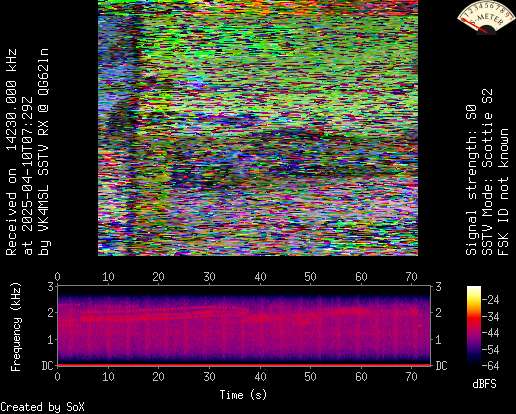Image resolution: width=516 pixels, height=414 pixels.
Task: Click the 2025-04-10T07:29Z timestamp line
Action: coord(27,176)
